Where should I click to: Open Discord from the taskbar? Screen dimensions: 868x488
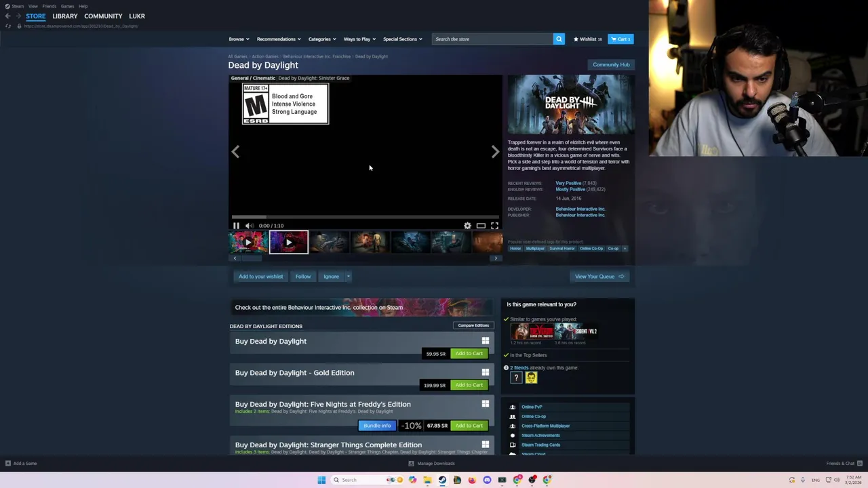[487, 480]
